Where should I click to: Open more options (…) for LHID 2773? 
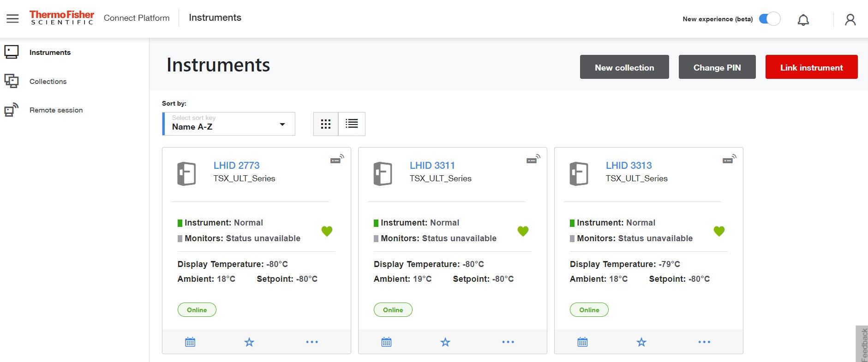(x=312, y=342)
